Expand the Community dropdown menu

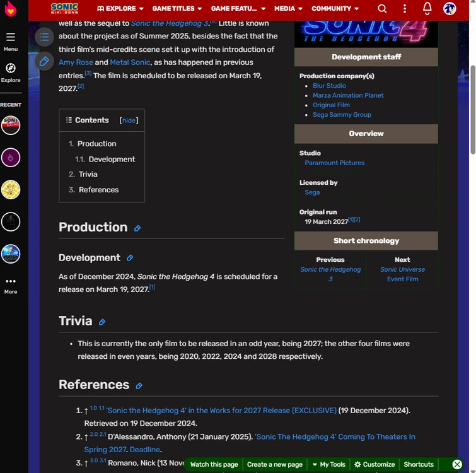(x=335, y=8)
